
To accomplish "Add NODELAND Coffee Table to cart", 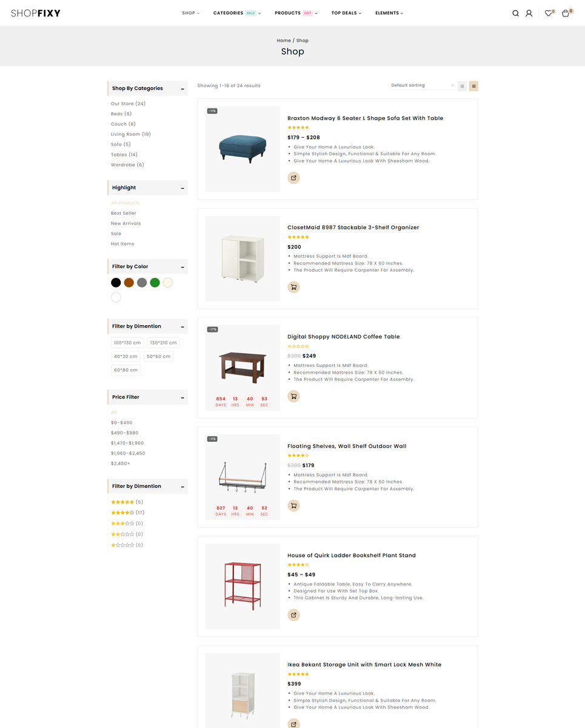I will [x=293, y=396].
